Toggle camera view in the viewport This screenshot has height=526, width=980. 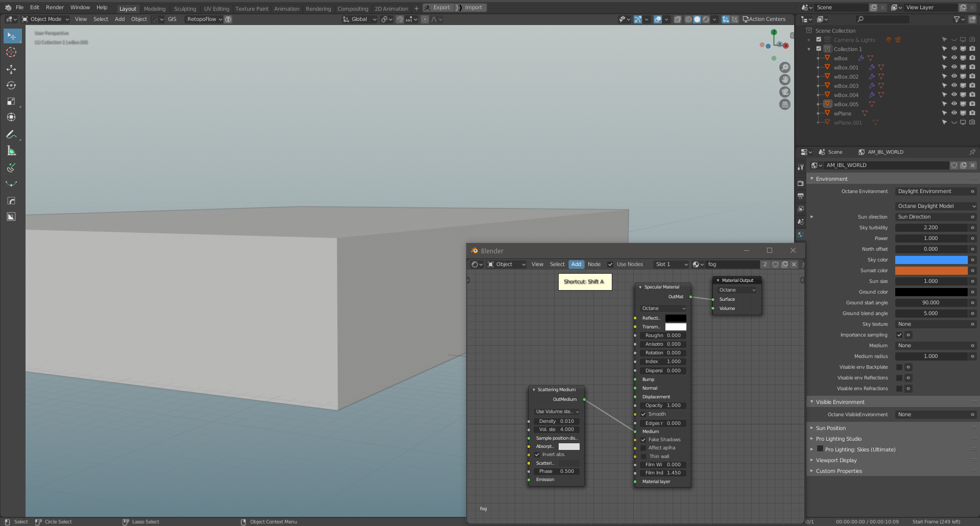785,92
